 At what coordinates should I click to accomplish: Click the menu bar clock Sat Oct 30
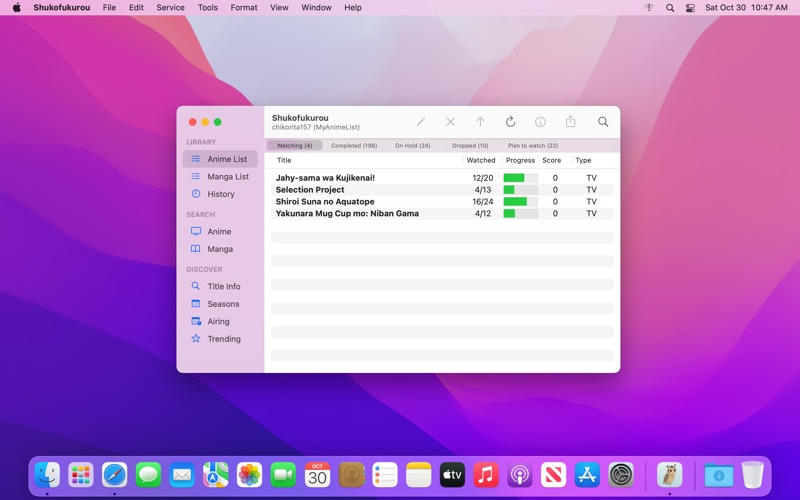pyautogui.click(x=746, y=8)
